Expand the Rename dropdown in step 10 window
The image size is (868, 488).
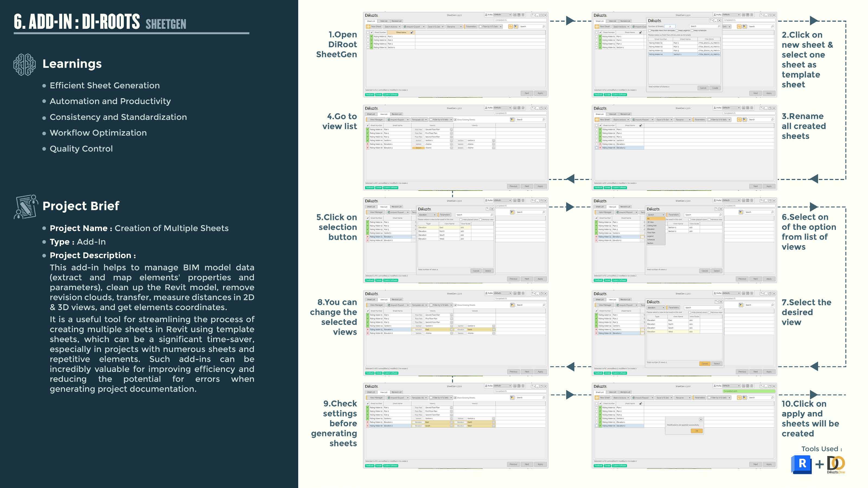683,398
